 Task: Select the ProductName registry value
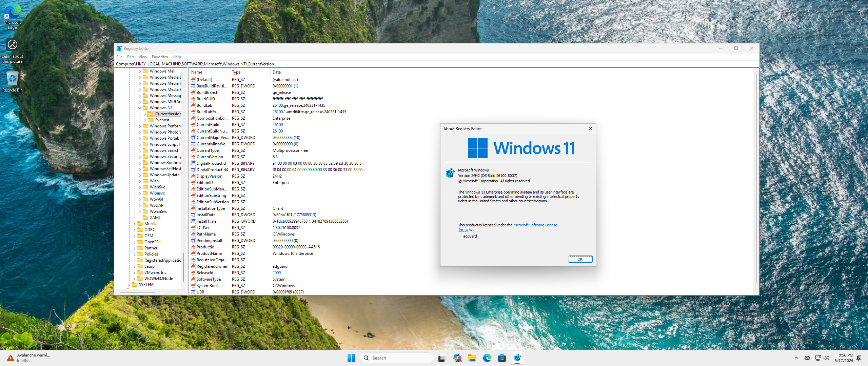(x=209, y=253)
